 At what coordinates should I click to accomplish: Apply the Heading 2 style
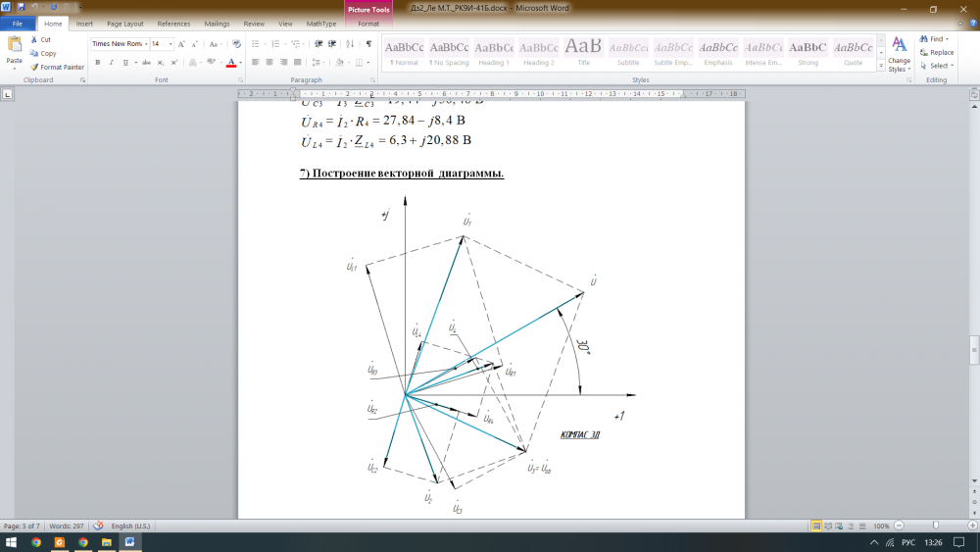538,51
